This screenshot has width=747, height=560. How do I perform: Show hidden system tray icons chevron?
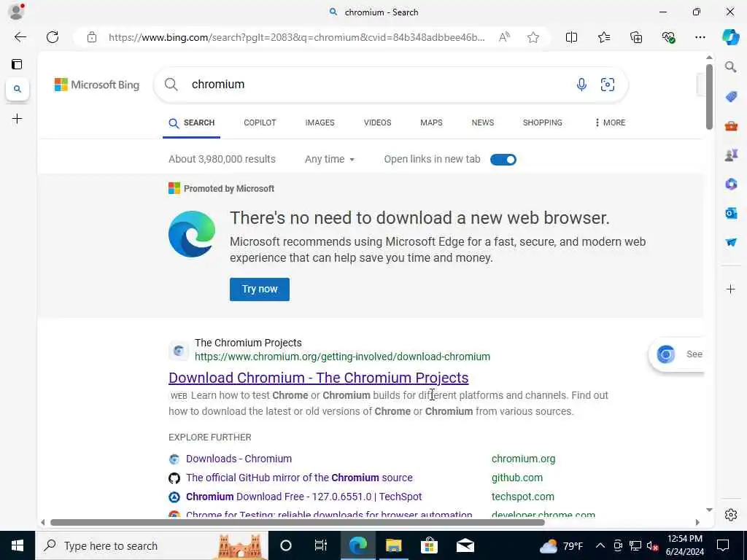coord(600,545)
